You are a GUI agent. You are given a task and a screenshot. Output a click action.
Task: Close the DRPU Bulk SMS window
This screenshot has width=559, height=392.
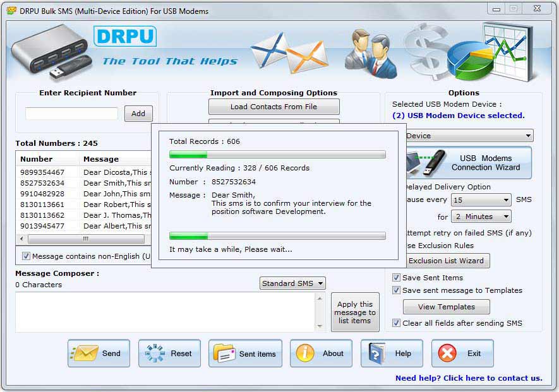click(x=538, y=9)
